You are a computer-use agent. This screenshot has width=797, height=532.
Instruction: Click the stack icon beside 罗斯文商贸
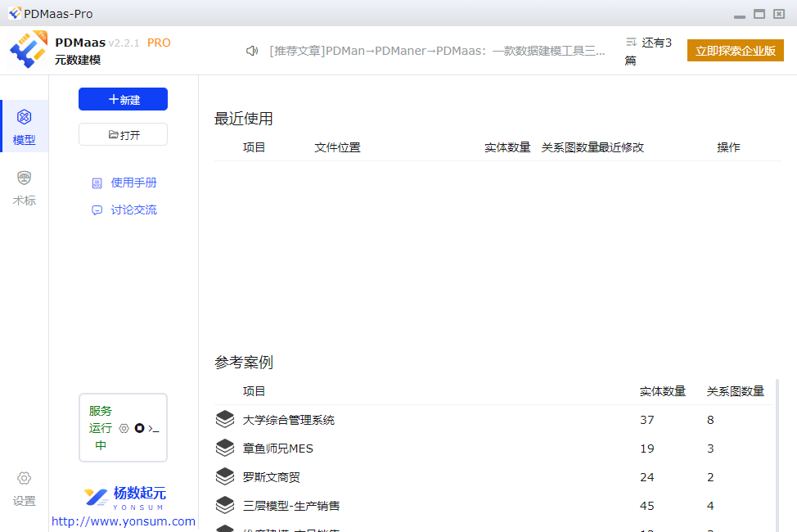click(x=225, y=476)
